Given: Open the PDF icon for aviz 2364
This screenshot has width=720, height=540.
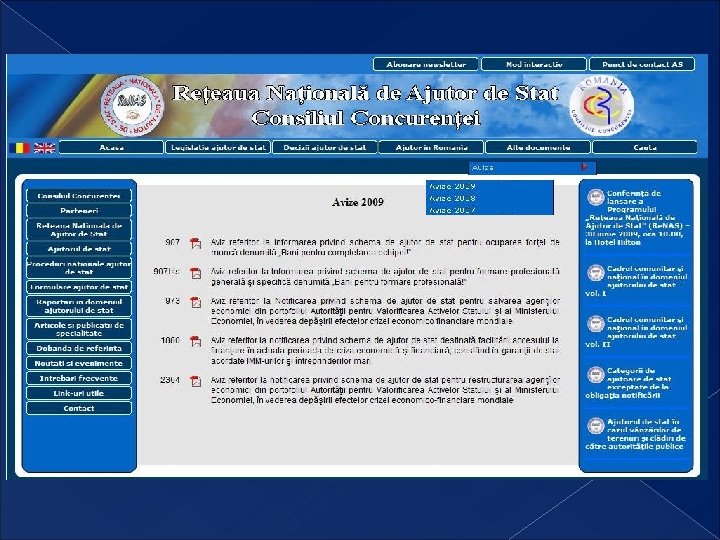Looking at the screenshot, I should coord(196,381).
